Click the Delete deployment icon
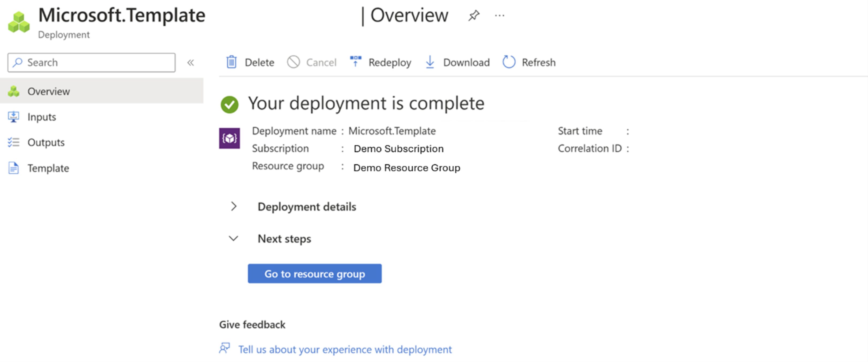This screenshot has height=362, width=868. 232,62
